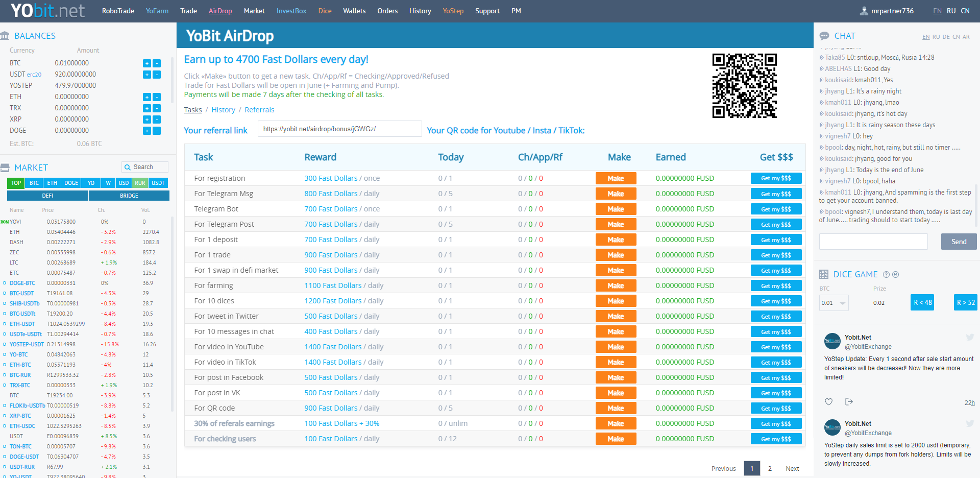Click the Market storefront icon
Image resolution: width=980 pixels, height=478 pixels.
(5, 168)
